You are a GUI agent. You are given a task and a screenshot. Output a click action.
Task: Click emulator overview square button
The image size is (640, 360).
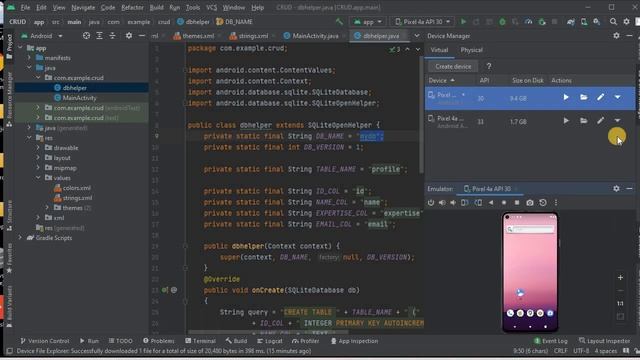pyautogui.click(x=517, y=202)
